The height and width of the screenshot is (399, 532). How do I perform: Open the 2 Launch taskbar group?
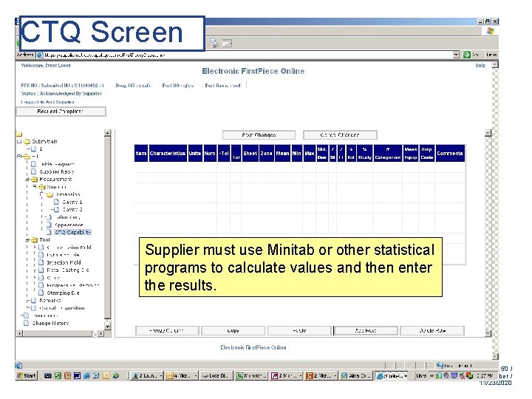146,375
